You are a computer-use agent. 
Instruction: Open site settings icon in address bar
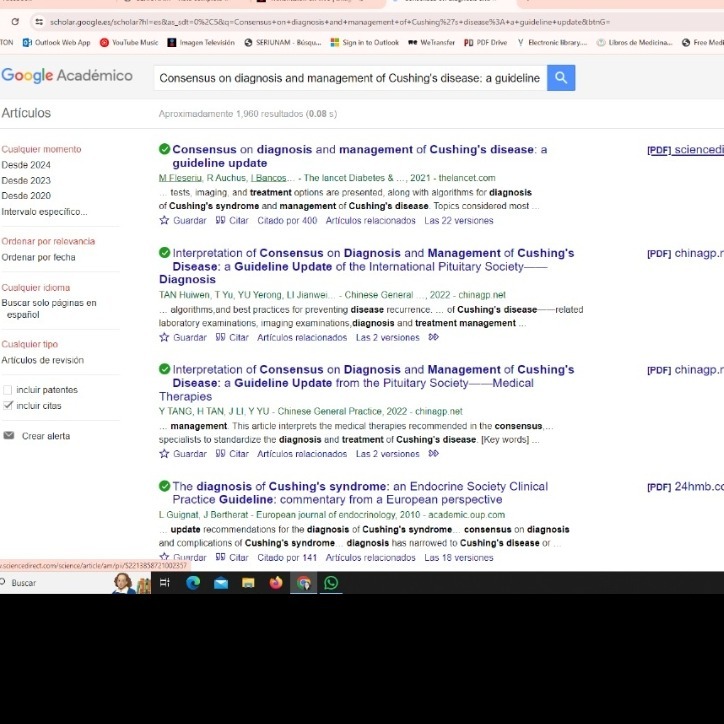click(x=39, y=22)
